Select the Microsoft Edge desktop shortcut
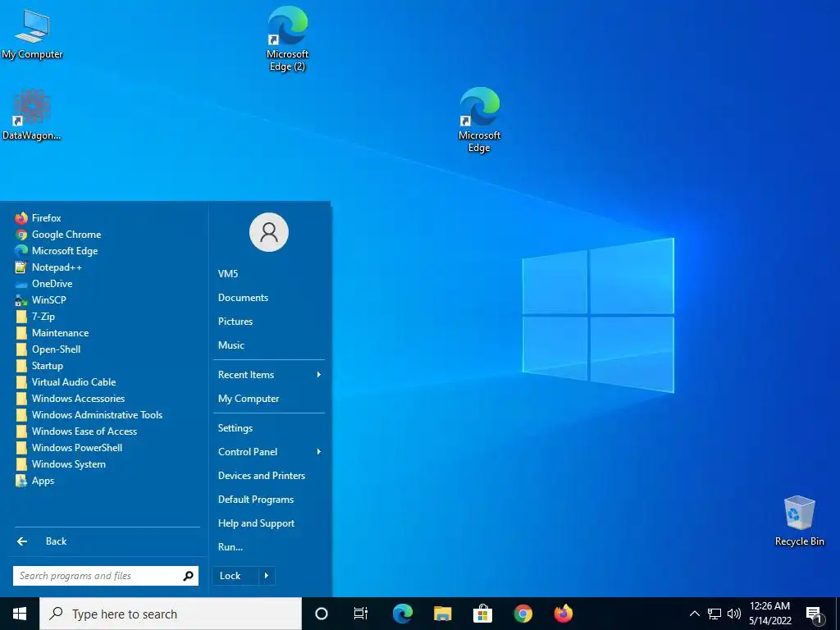This screenshot has width=840, height=630. coord(479,120)
